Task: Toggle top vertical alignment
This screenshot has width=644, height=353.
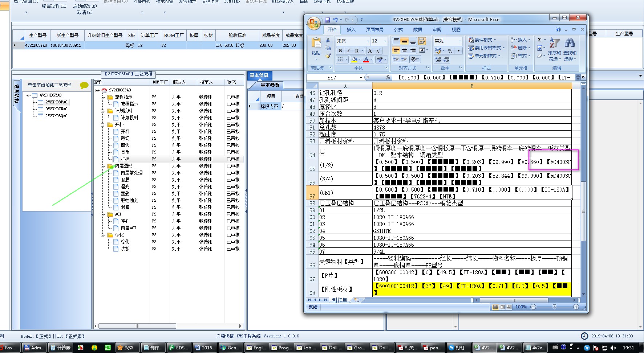Action: [396, 41]
